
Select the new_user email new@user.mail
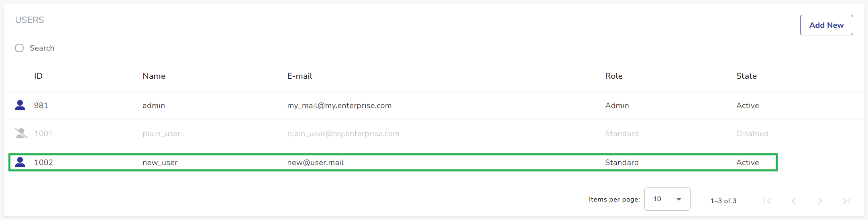click(x=315, y=163)
